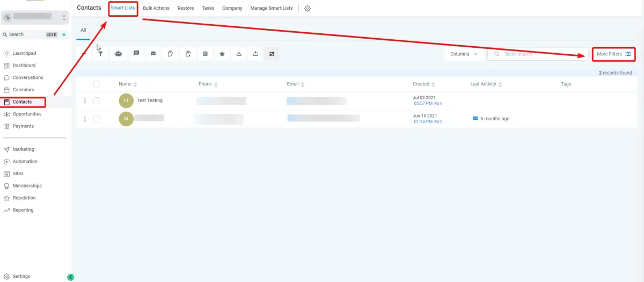Click the robot automation icon
Viewport: 644px width, 282px height.
pyautogui.click(x=118, y=54)
